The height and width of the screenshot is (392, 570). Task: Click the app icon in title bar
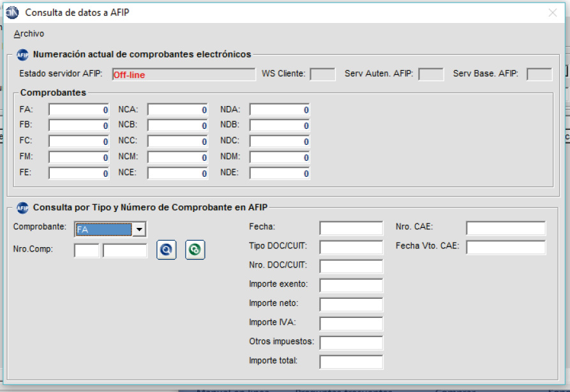(12, 13)
